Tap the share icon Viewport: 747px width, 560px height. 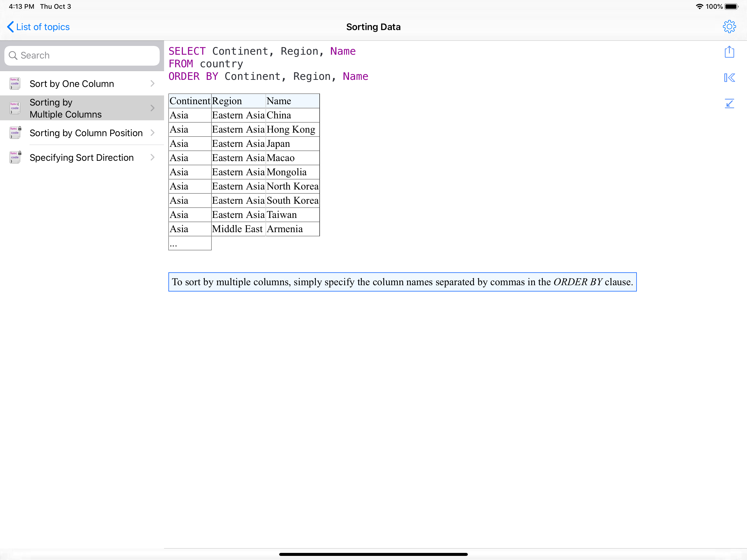[729, 52]
